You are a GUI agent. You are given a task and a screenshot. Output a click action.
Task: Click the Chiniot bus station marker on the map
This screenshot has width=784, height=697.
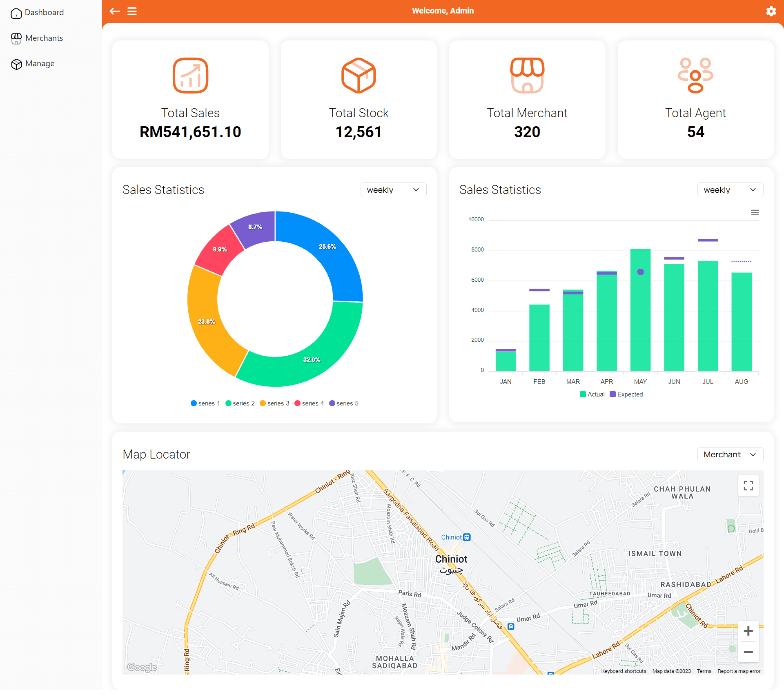click(468, 537)
